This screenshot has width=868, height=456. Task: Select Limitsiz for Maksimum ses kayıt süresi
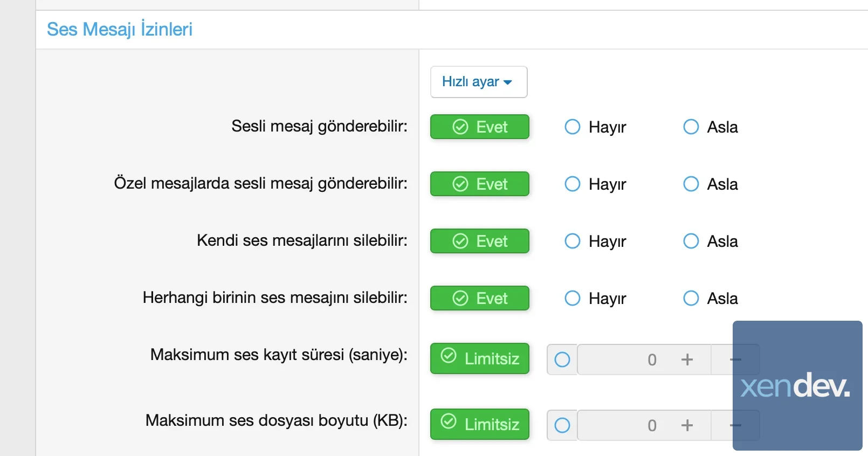(479, 358)
